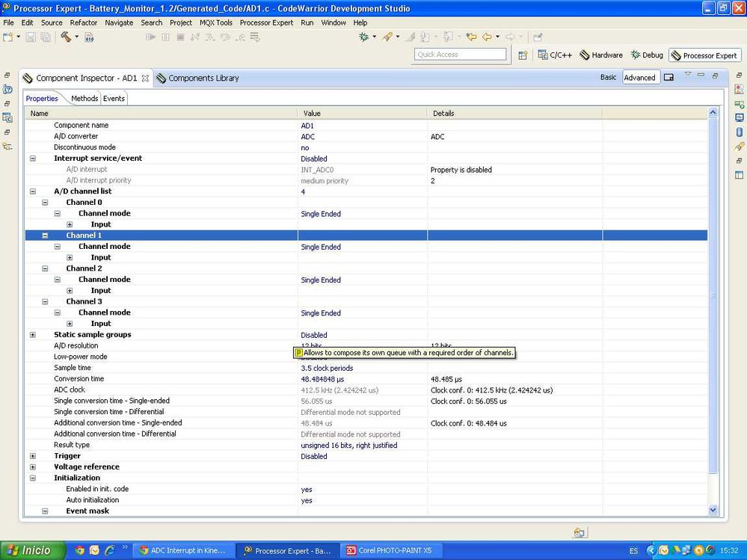Collapse the Initialization group
The height and width of the screenshot is (560, 747).
pyautogui.click(x=33, y=478)
